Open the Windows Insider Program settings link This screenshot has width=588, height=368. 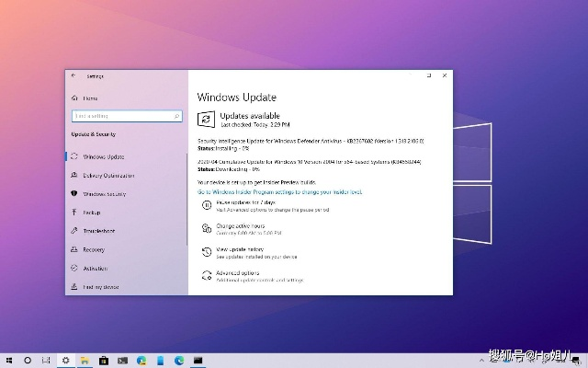(280, 191)
